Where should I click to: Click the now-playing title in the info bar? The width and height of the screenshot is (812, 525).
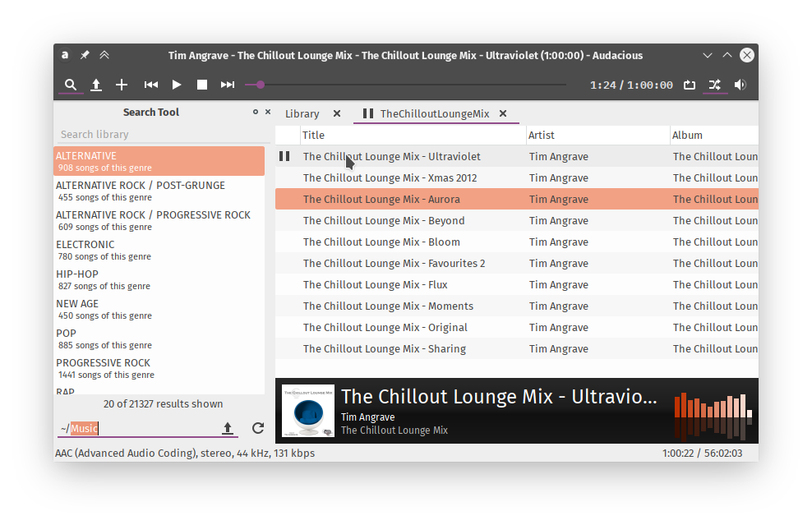[x=499, y=397]
